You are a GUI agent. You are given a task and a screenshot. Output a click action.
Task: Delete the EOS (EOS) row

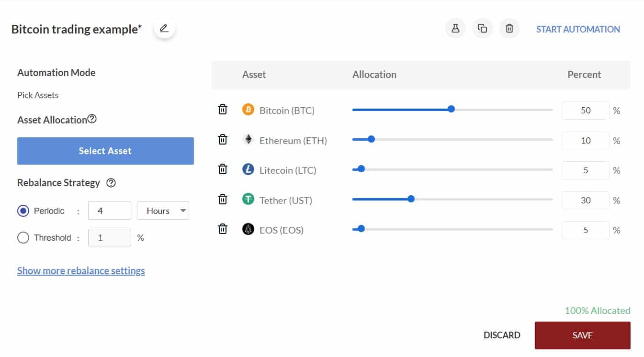223,229
